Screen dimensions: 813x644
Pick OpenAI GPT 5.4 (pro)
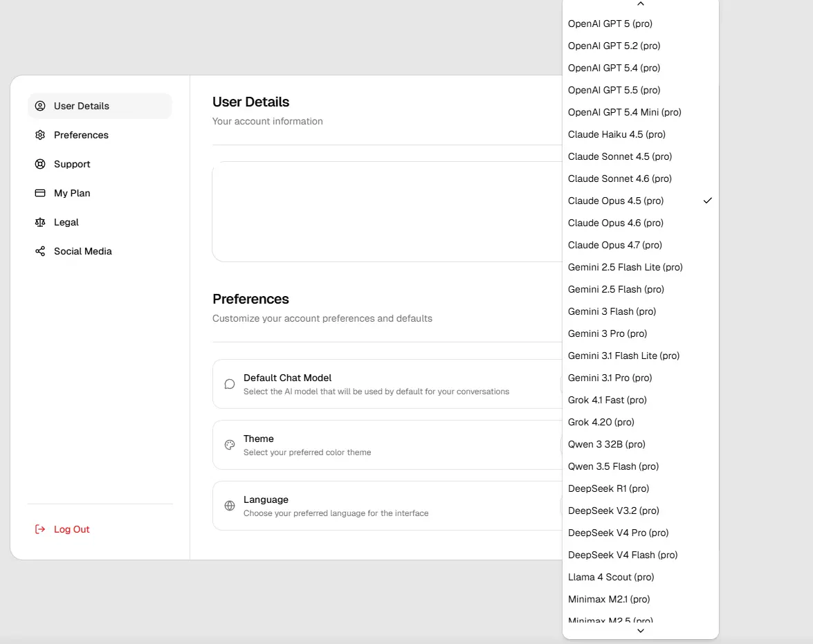[640, 68]
